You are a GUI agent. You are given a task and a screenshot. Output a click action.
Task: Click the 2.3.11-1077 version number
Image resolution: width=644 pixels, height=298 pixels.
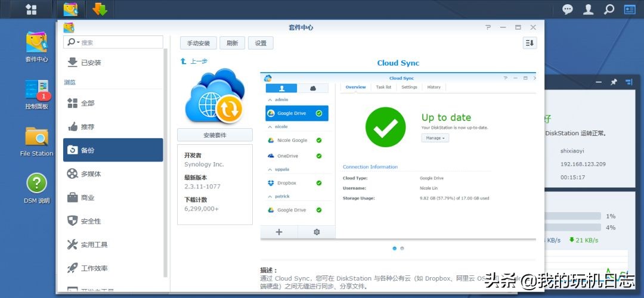click(x=203, y=187)
